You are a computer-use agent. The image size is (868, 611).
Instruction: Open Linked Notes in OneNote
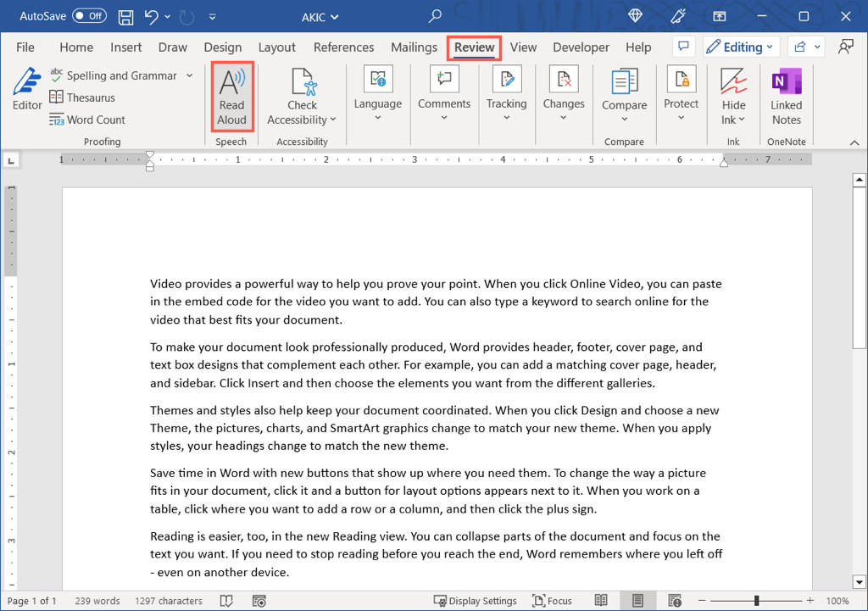click(x=786, y=95)
